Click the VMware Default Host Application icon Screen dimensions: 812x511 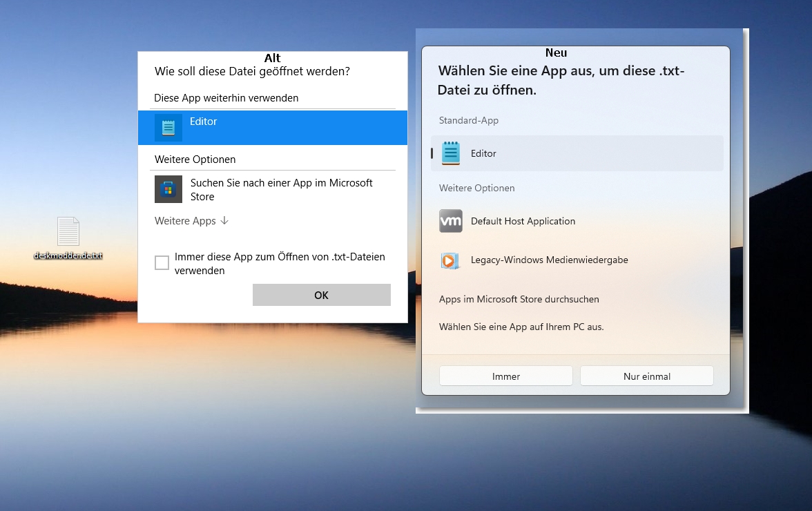pyautogui.click(x=450, y=221)
